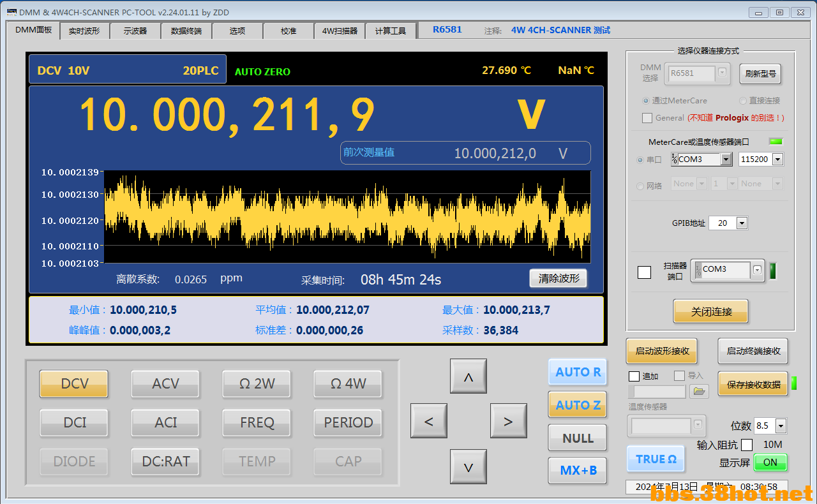Screen dimensions: 817x504
Task: Select the Ω 4W measurement mode
Action: 348,384
